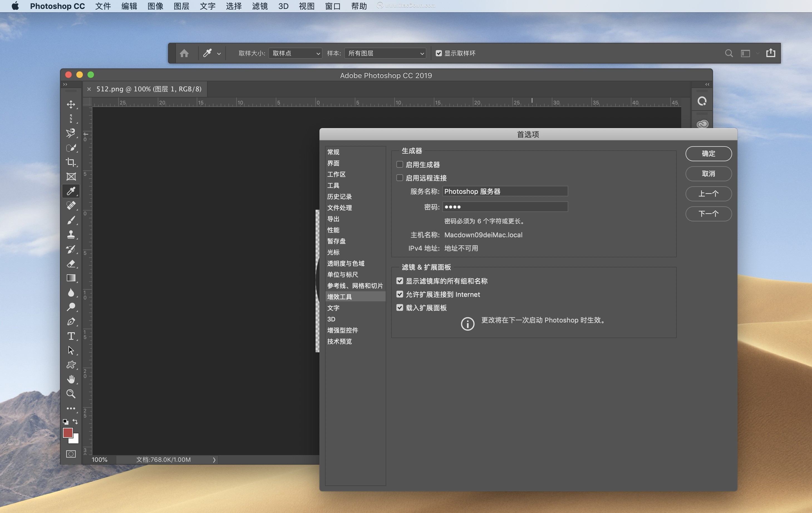Expand the status bar info arrow
The height and width of the screenshot is (513, 812).
214,460
